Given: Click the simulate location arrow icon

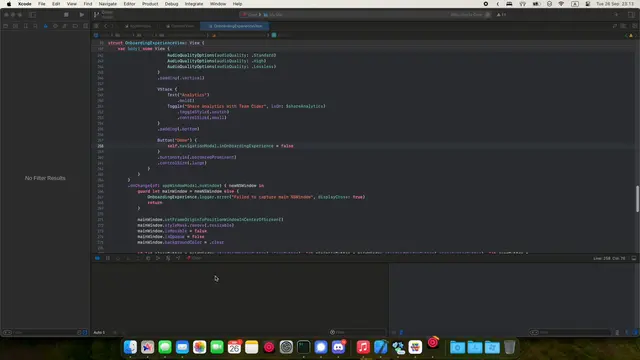Looking at the screenshot, I should (x=178, y=258).
